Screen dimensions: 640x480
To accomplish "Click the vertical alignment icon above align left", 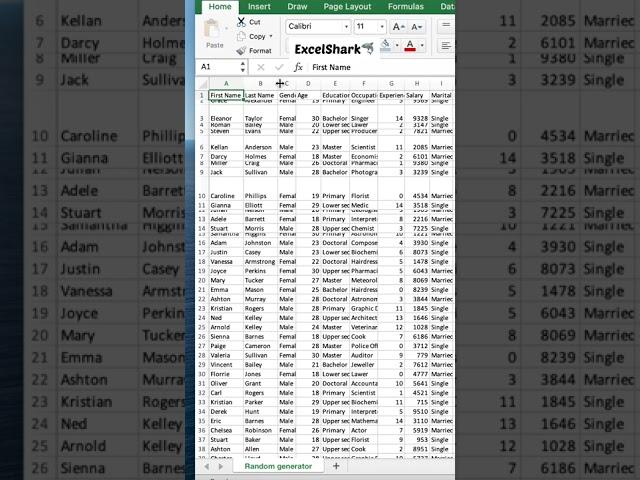I will point(446,26).
